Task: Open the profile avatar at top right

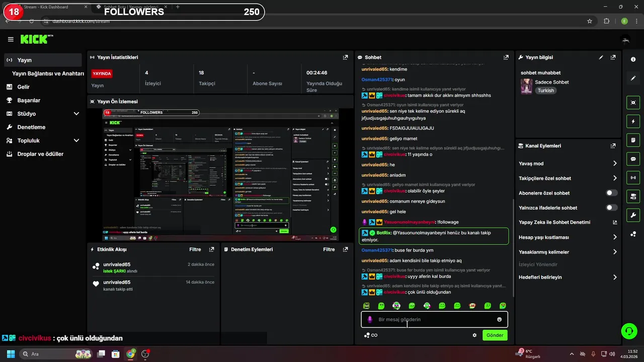Action: [626, 40]
